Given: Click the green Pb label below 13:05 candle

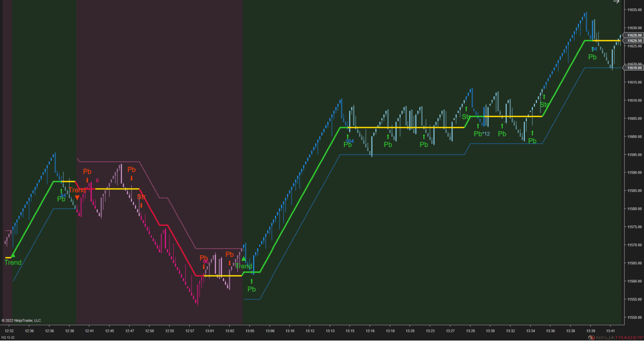Looking at the screenshot, I should [252, 289].
